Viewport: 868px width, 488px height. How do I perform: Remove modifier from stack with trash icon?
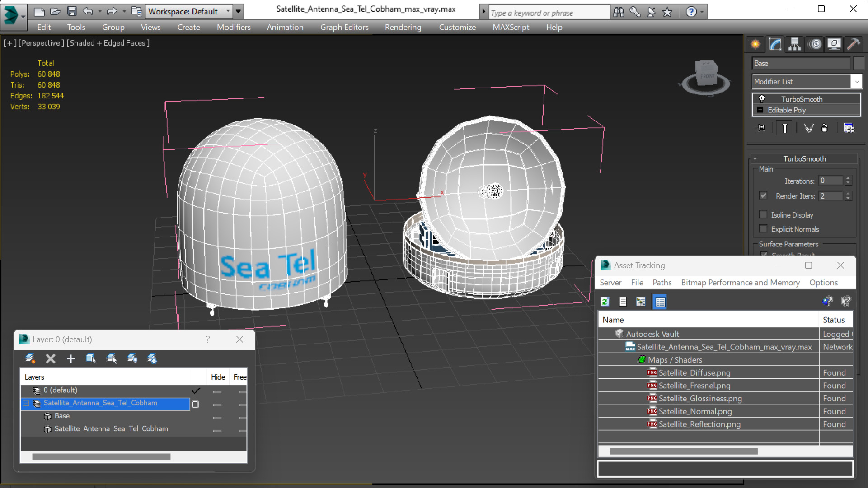(825, 128)
